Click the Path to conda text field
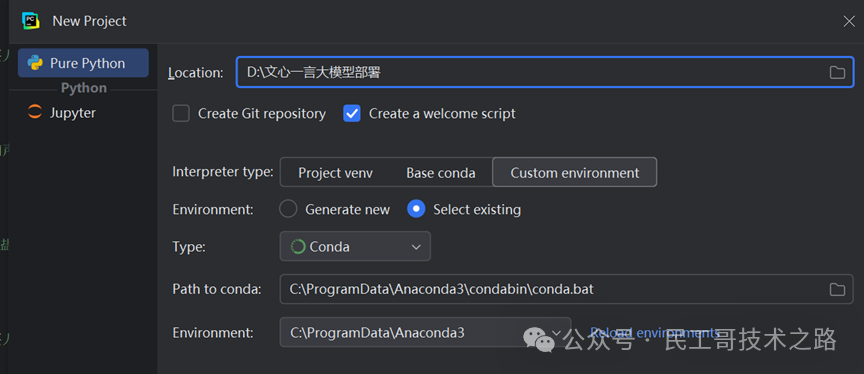The image size is (864, 374). [566, 289]
